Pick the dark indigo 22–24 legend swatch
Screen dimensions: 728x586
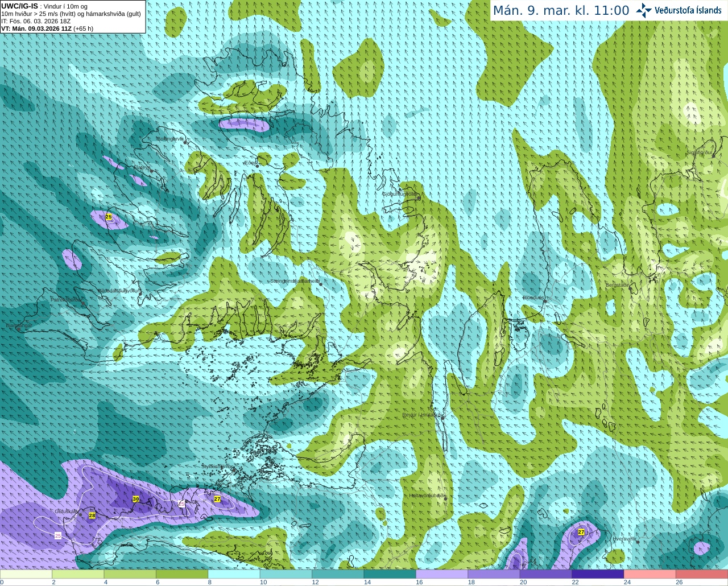point(598,574)
